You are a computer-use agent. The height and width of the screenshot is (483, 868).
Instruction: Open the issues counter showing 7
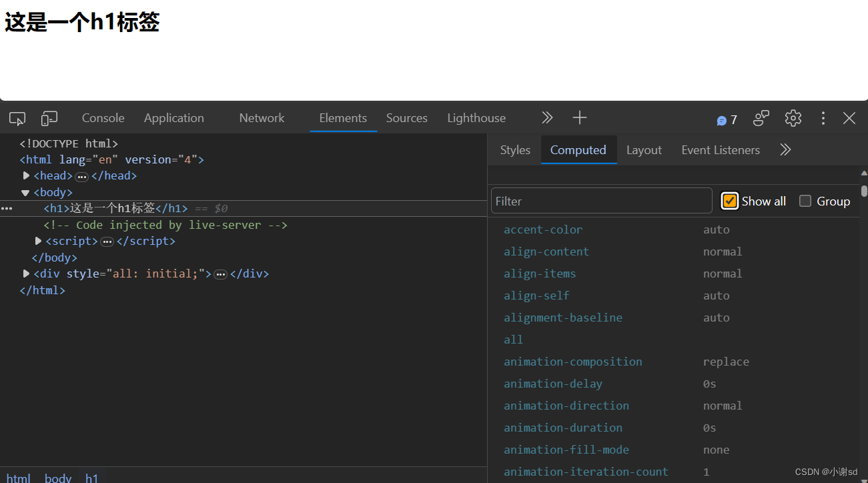(727, 120)
